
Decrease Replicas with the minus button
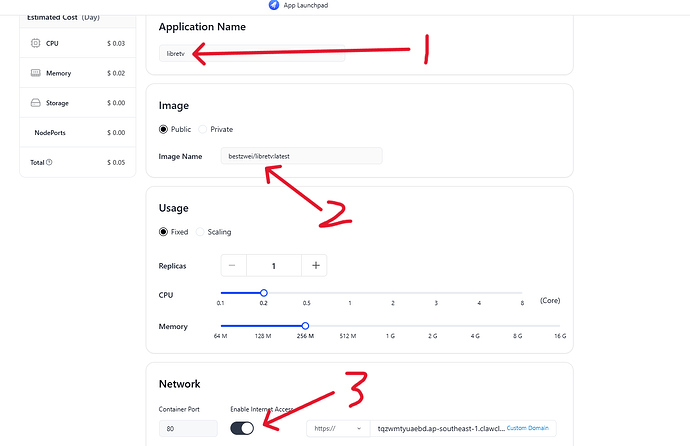(232, 265)
